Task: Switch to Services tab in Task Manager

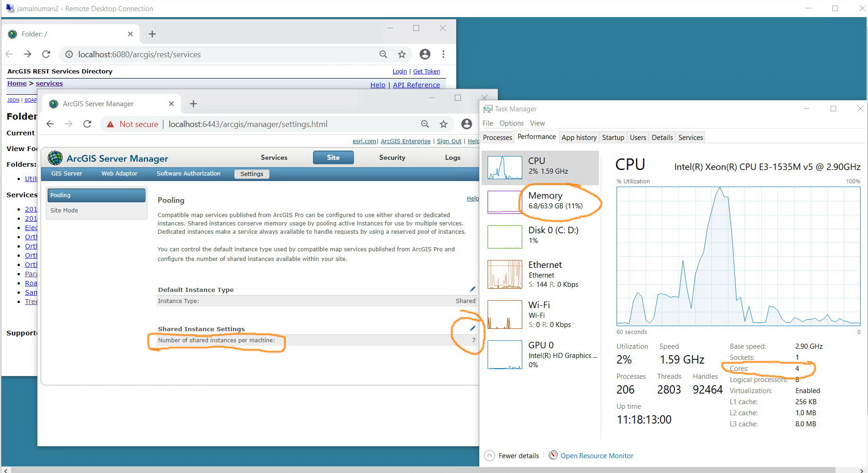Action: click(x=691, y=137)
